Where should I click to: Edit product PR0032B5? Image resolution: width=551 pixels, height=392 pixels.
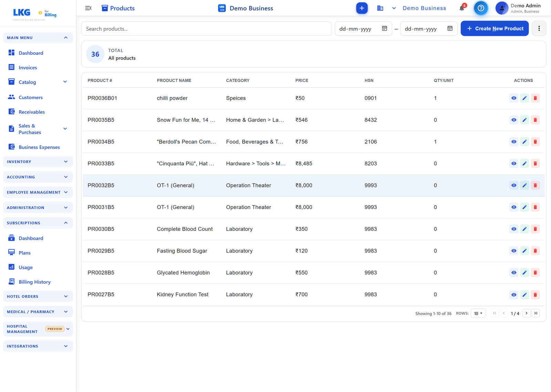click(x=524, y=185)
